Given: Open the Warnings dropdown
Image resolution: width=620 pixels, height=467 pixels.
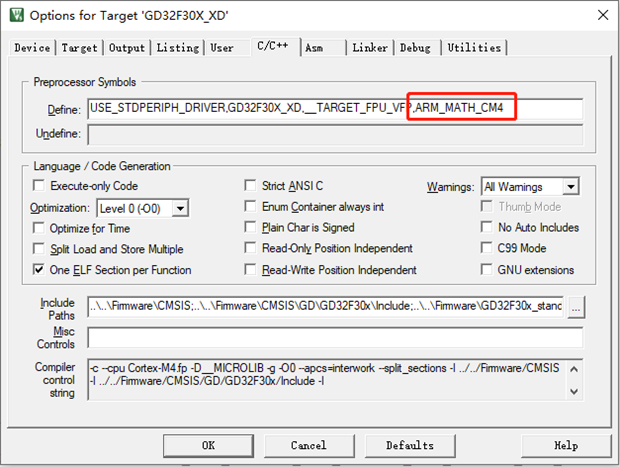Looking at the screenshot, I should click(571, 187).
